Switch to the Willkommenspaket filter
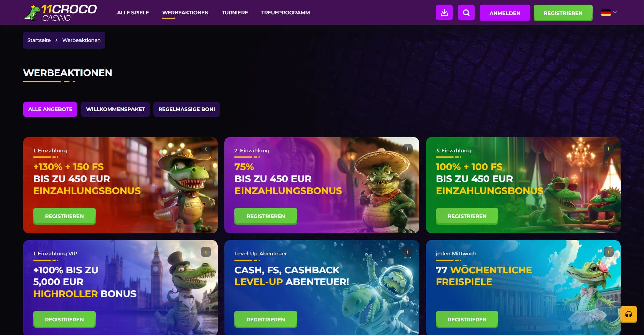 coord(115,109)
